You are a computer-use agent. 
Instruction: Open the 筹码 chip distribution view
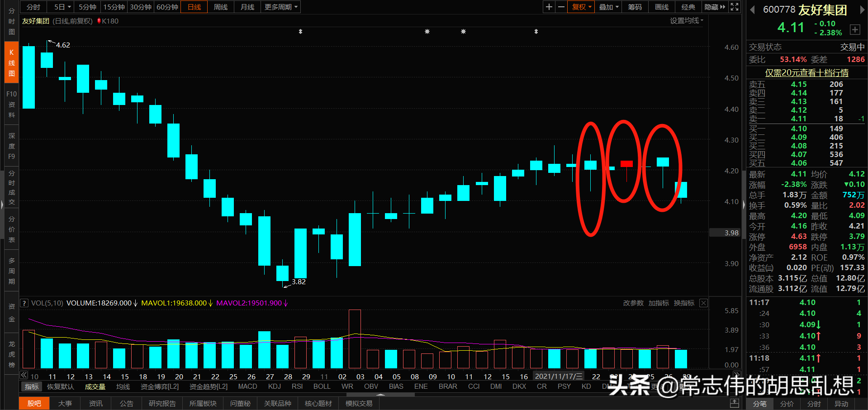click(635, 7)
